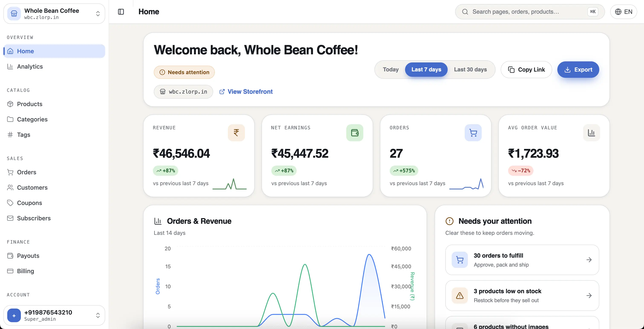This screenshot has height=329, width=644.
Task: Click the external-link icon beside View Storefront
Action: pyautogui.click(x=222, y=92)
